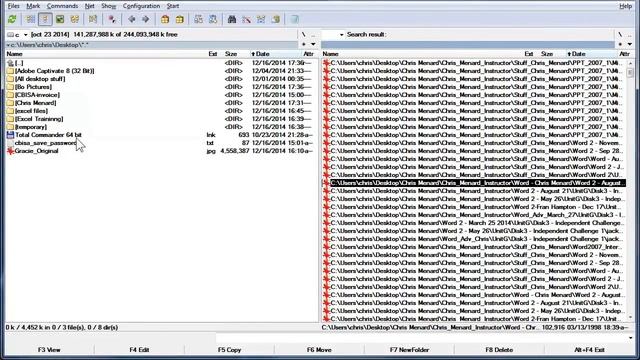Viewport: 640px width, 360px height.
Task: Click the F4 Edit button
Action: 139,350
